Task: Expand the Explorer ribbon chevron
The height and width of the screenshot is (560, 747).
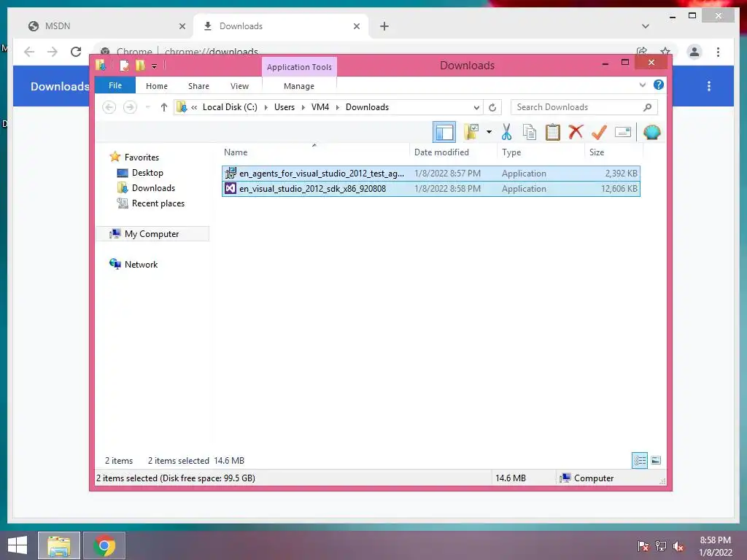Action: (642, 85)
